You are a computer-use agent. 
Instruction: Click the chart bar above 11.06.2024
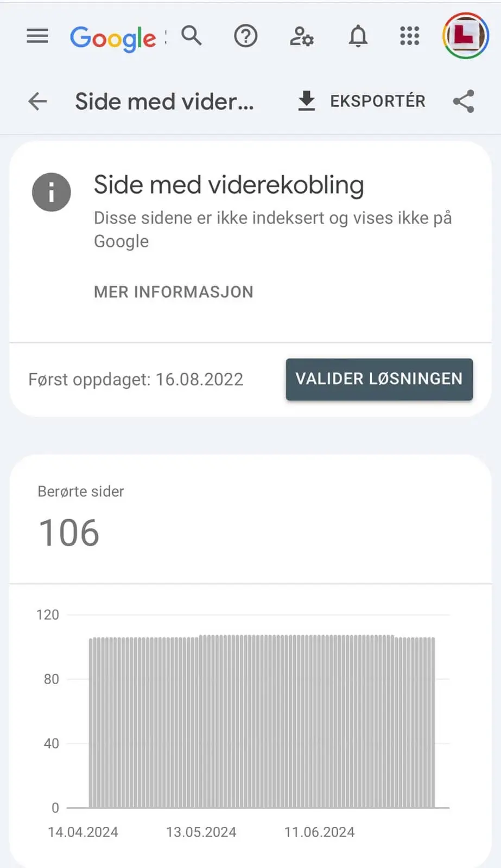319,722
